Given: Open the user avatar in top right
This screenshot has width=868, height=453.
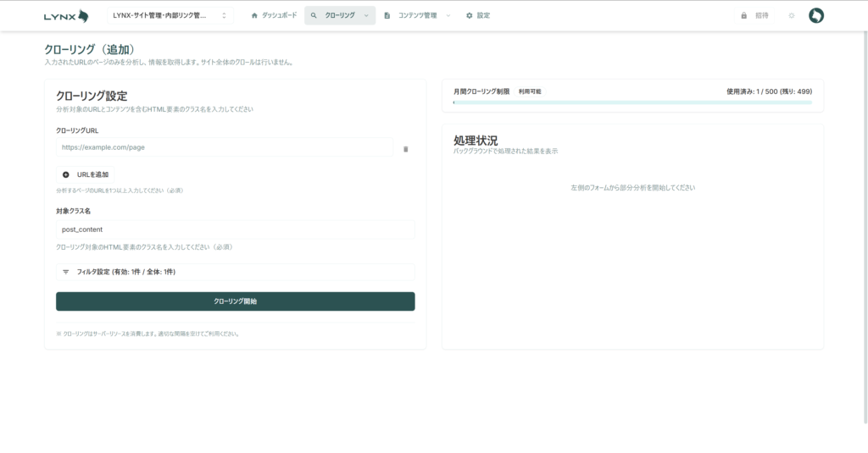Looking at the screenshot, I should click(815, 15).
